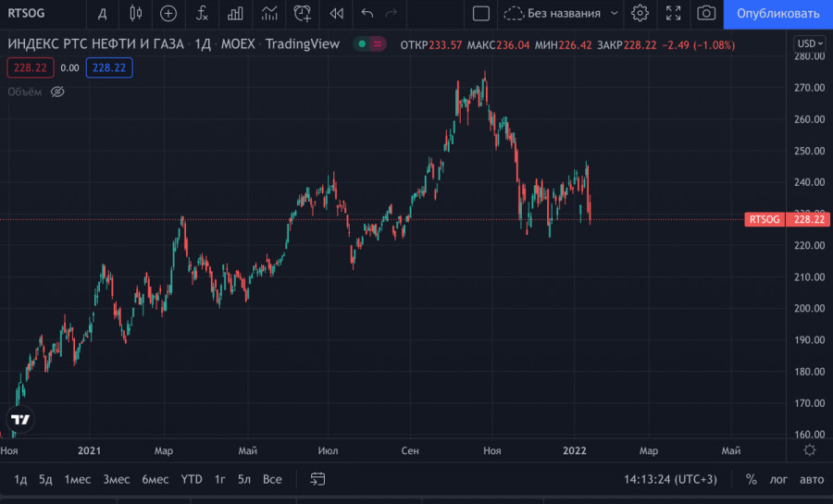This screenshot has height=504, width=833.
Task: Click the change value −2.49 (−1.08%)
Action: click(x=698, y=45)
